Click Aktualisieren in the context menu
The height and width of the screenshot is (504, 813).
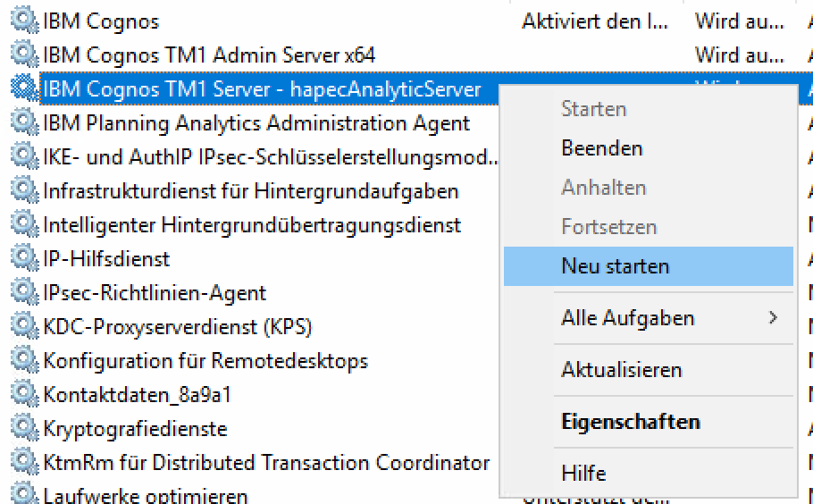tap(621, 370)
